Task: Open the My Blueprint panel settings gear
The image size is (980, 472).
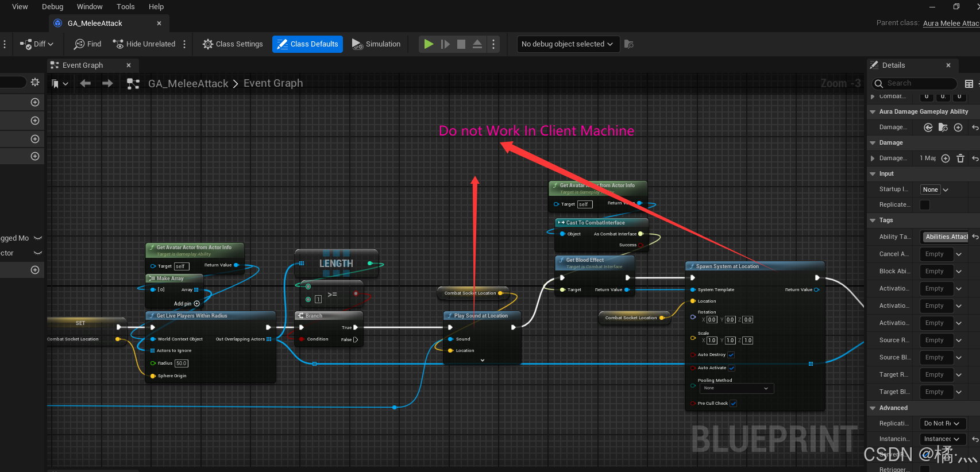Action: pos(35,82)
